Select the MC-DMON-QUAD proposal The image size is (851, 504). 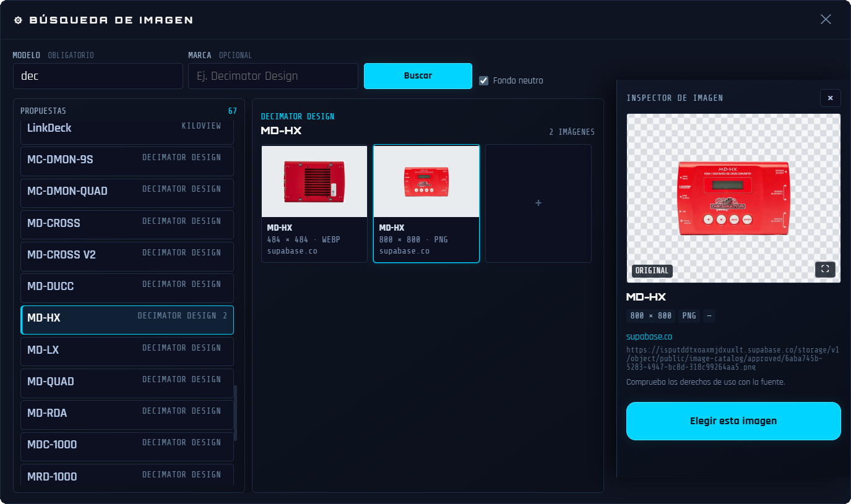[127, 193]
